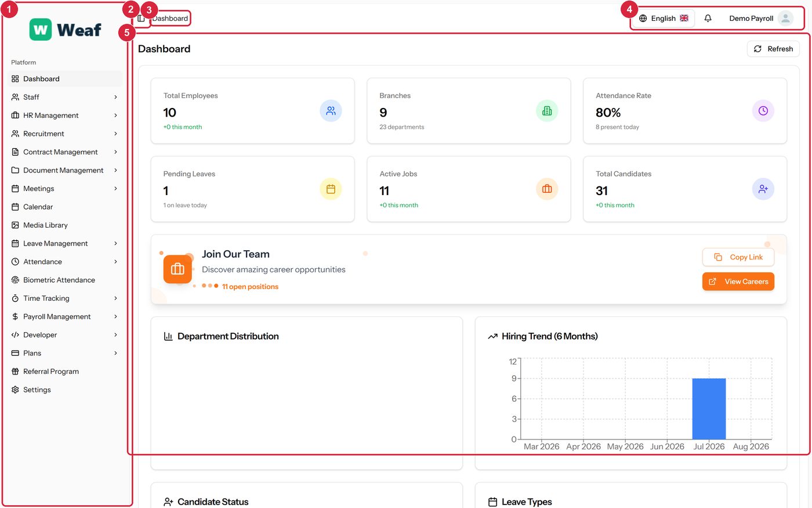The width and height of the screenshot is (812, 508).
Task: Click the Media Library image icon
Action: point(15,225)
